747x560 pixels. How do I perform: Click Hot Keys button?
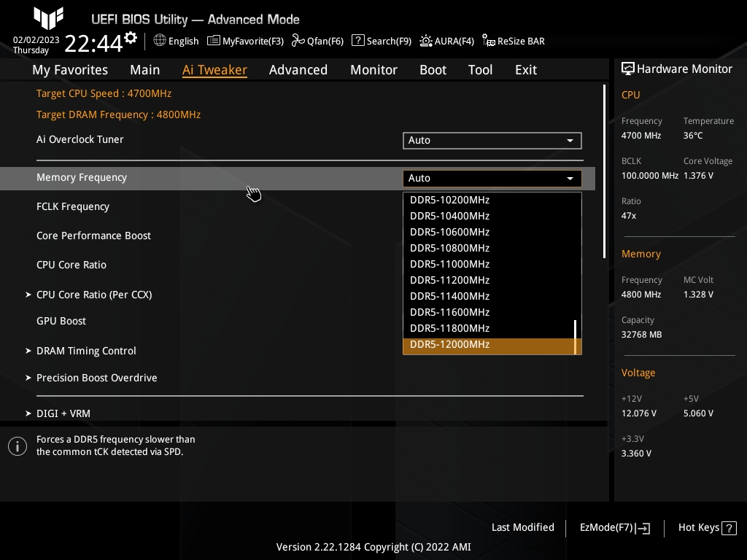(x=707, y=528)
